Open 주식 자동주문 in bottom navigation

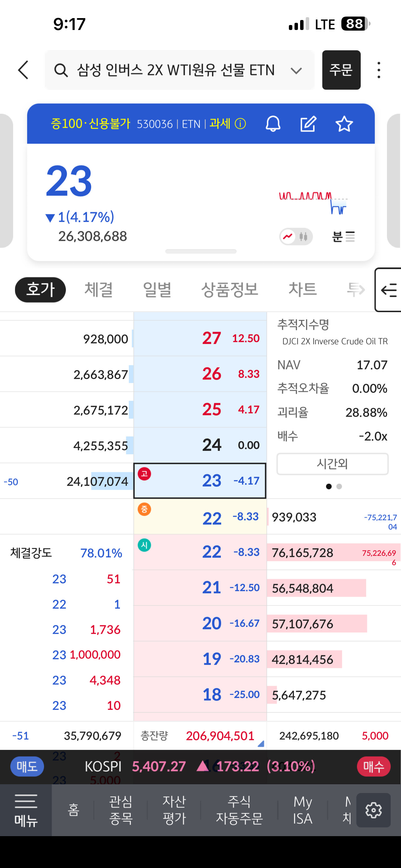[x=240, y=810]
